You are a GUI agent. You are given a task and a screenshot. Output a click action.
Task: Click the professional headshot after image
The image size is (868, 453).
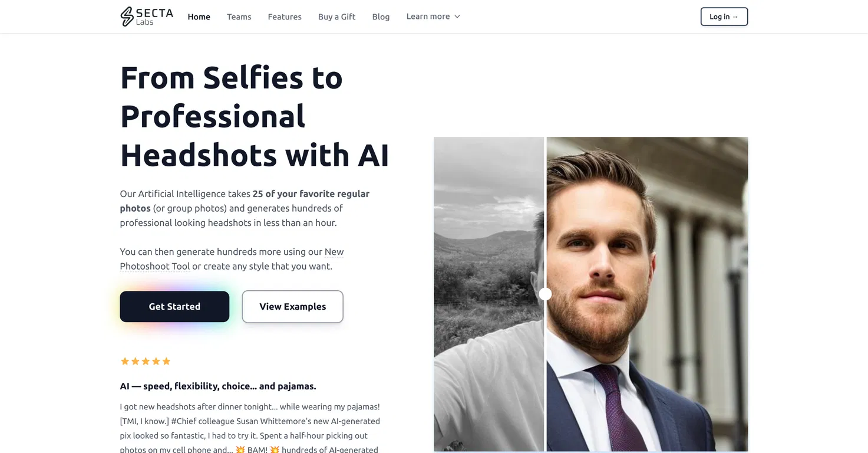point(648,294)
